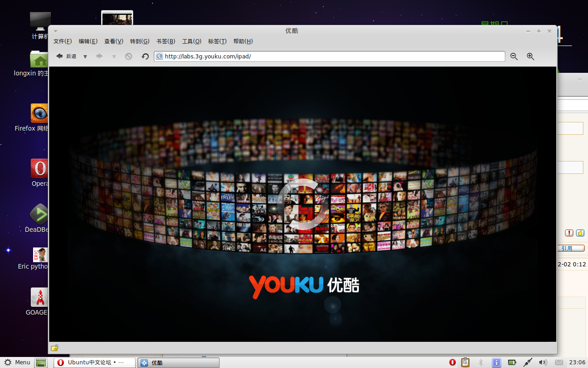Launch DeaDBeeF from the desktop icon
The image size is (588, 368).
[x=37, y=218]
